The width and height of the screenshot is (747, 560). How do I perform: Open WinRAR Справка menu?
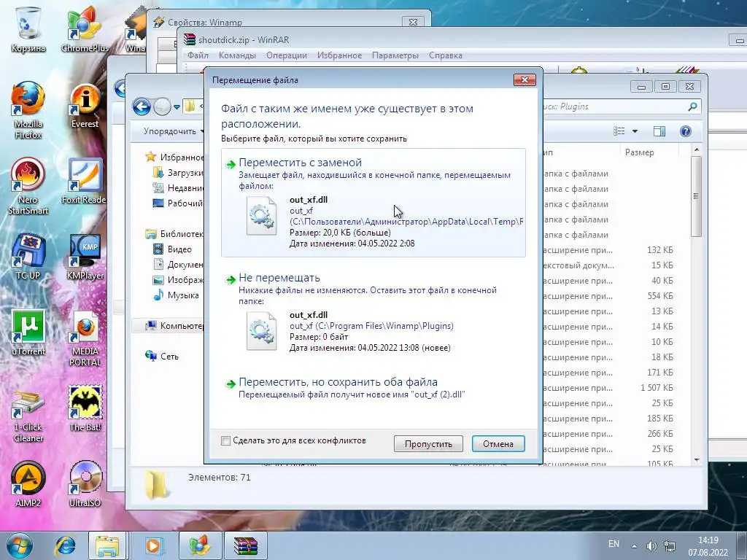(x=446, y=55)
